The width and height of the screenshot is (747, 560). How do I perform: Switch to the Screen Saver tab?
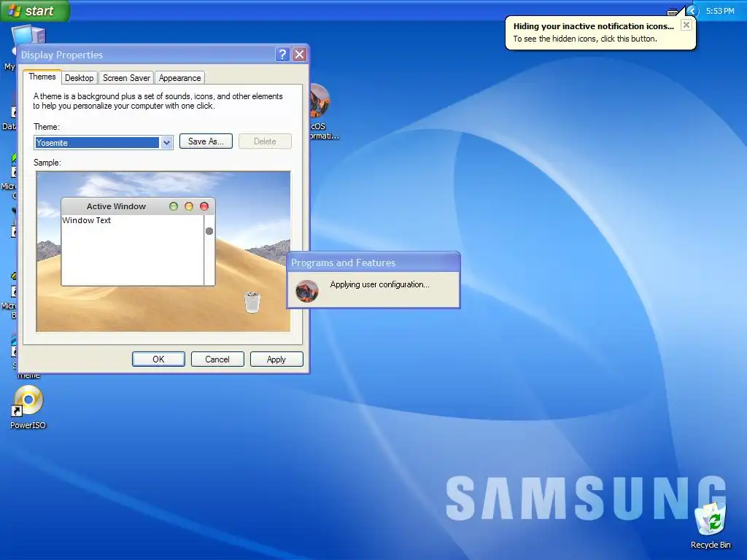[126, 77]
